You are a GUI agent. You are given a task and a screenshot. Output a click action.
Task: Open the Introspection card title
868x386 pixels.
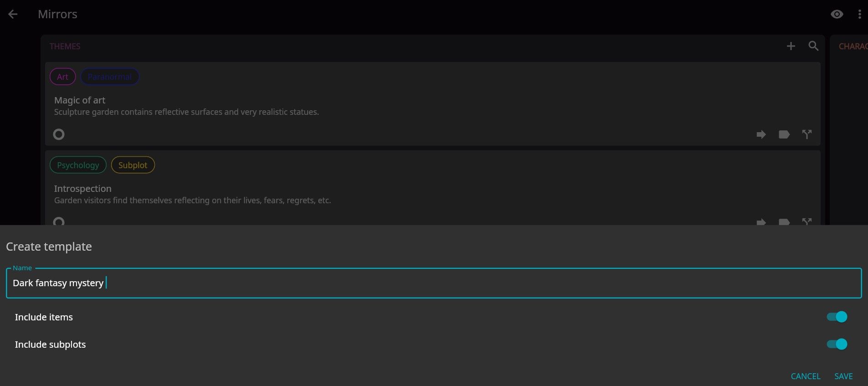(x=83, y=189)
